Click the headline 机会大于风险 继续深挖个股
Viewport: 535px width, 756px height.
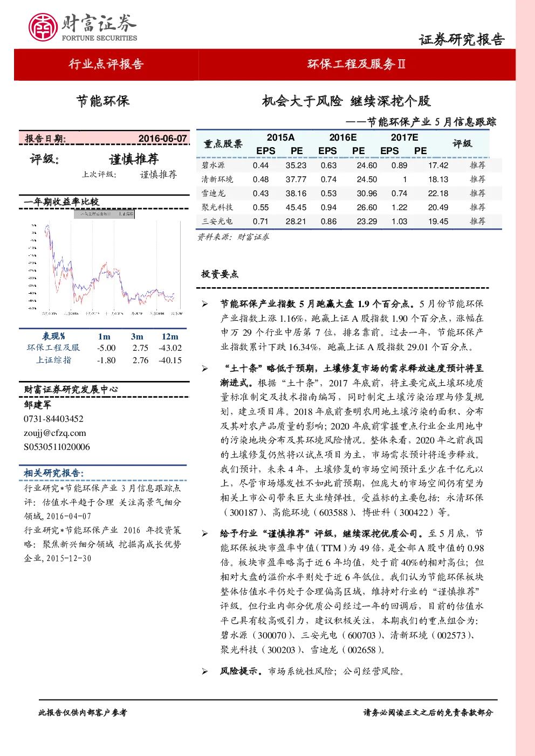pyautogui.click(x=346, y=101)
